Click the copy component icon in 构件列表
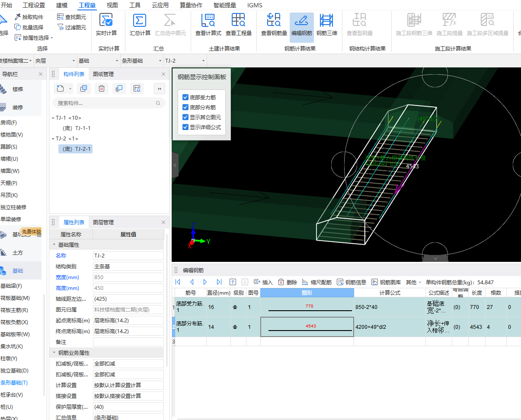This screenshot has width=521, height=420. coord(83,89)
